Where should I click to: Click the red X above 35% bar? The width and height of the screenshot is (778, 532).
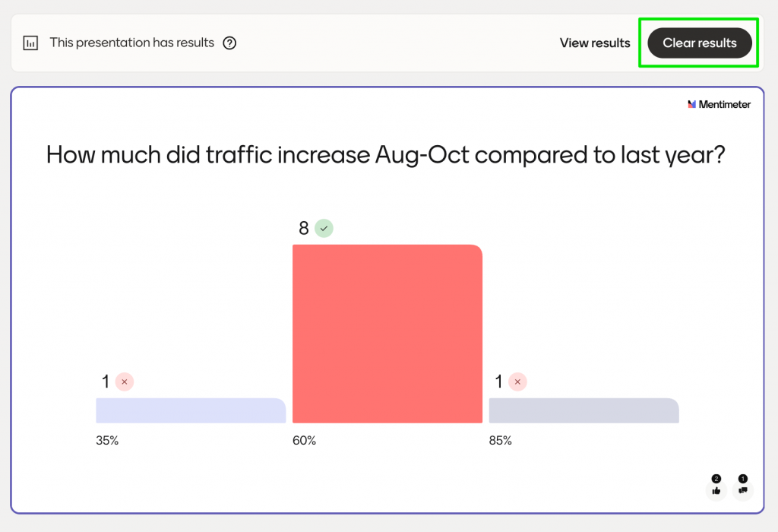(125, 382)
